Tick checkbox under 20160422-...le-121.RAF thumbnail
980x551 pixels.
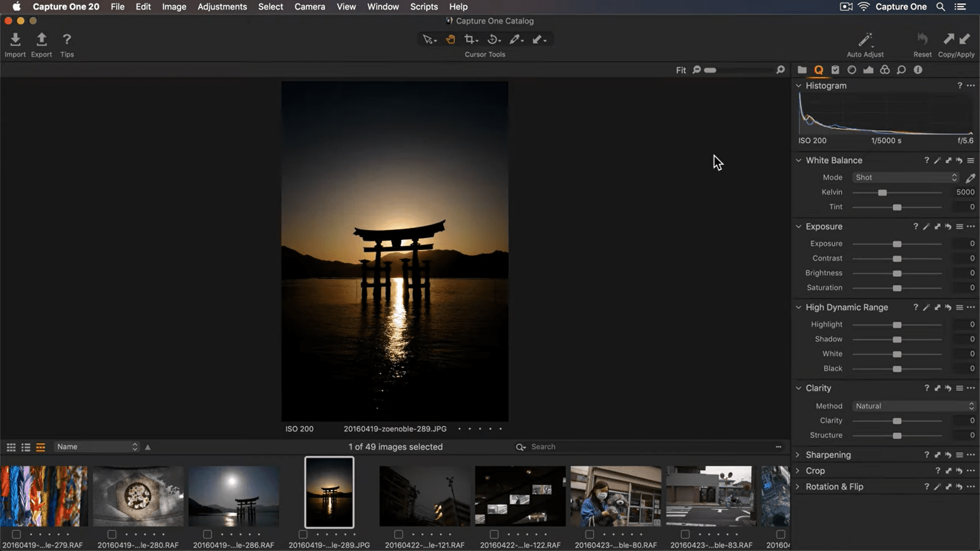[399, 534]
